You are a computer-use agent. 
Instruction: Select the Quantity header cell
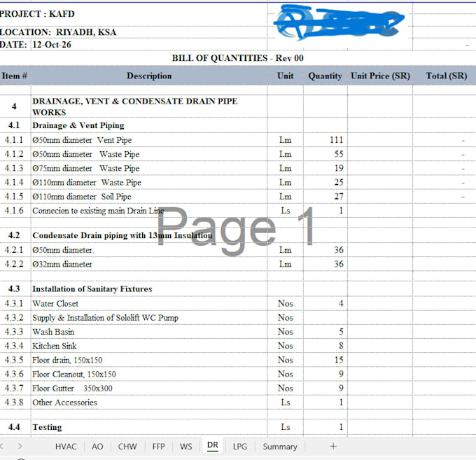pyautogui.click(x=325, y=76)
